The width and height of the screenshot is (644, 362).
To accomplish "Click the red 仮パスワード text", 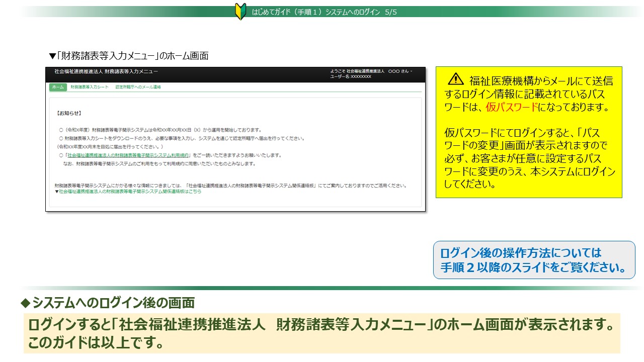I will click(x=512, y=107).
